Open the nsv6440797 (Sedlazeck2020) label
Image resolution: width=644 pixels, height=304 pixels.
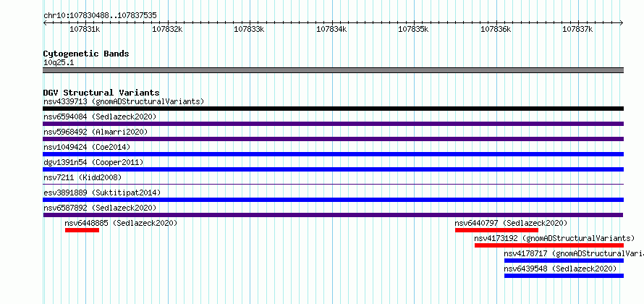point(511,223)
